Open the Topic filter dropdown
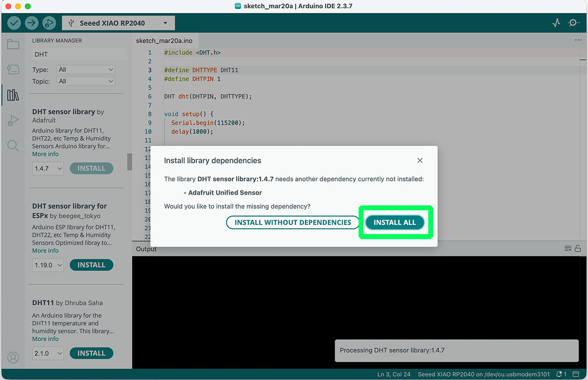The height and width of the screenshot is (380, 588). pos(86,81)
